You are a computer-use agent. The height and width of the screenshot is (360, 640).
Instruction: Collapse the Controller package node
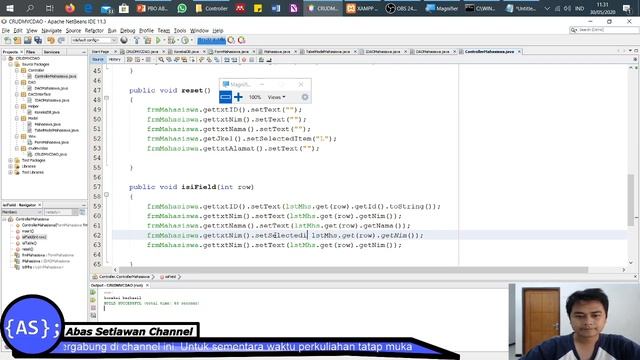[x=17, y=70]
